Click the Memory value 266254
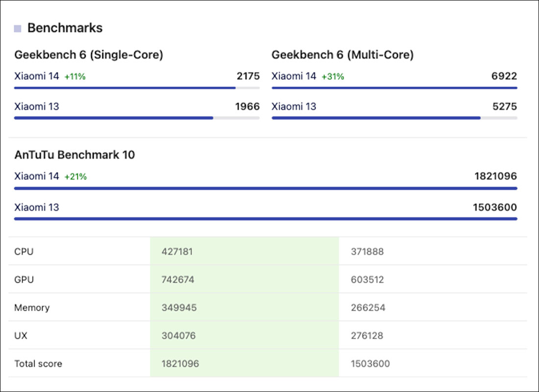This screenshot has width=539, height=392. pos(368,308)
